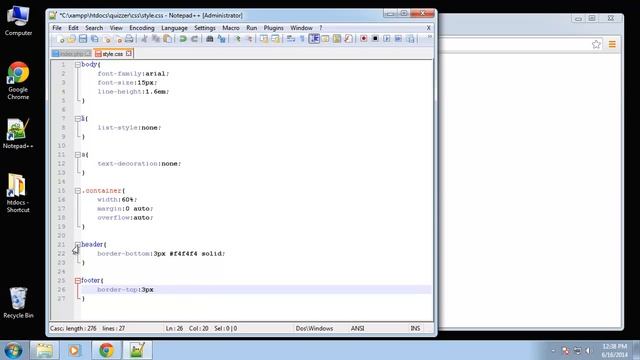
Task: Click document close X in menu bar
Action: [429, 28]
